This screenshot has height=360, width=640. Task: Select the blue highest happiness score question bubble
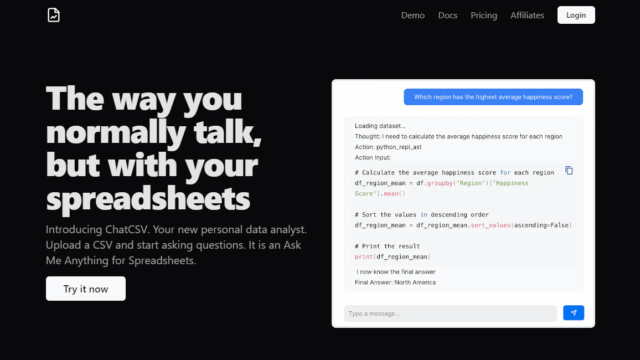[x=493, y=97]
